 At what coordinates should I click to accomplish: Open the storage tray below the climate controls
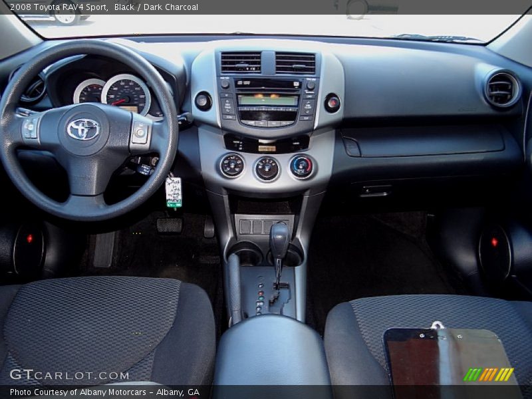[x=266, y=206]
